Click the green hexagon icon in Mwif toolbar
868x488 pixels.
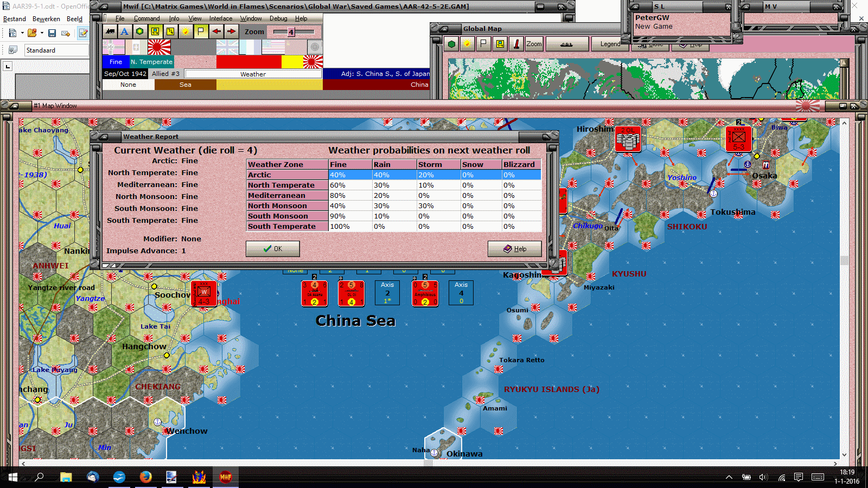tap(140, 31)
